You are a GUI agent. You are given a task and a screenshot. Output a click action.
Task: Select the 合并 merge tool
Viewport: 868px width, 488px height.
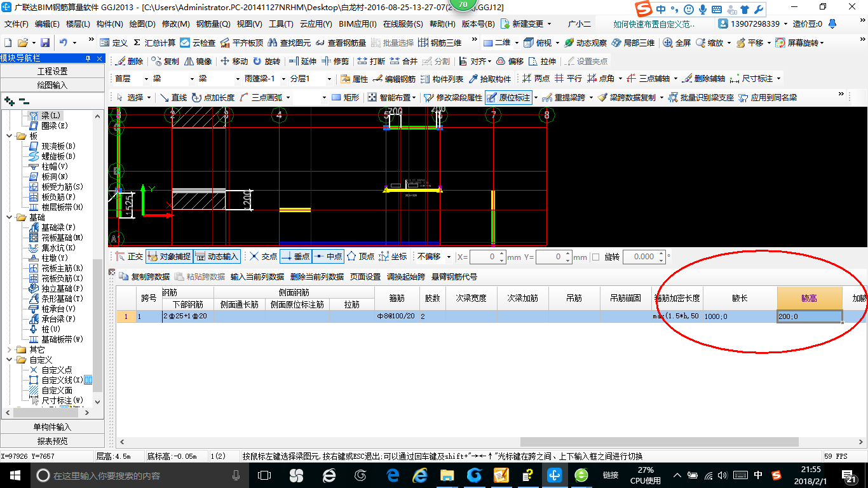point(403,61)
